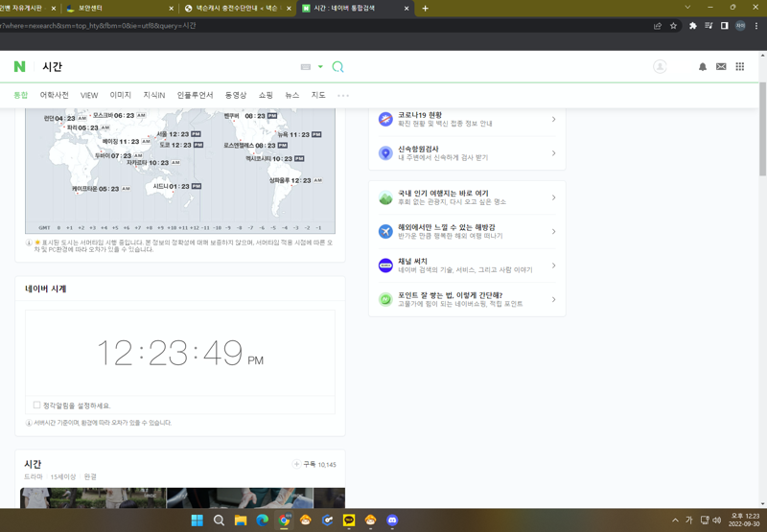Screen dimensions: 767x532
Task: Expand the search history dropdown arrow
Action: [320, 66]
